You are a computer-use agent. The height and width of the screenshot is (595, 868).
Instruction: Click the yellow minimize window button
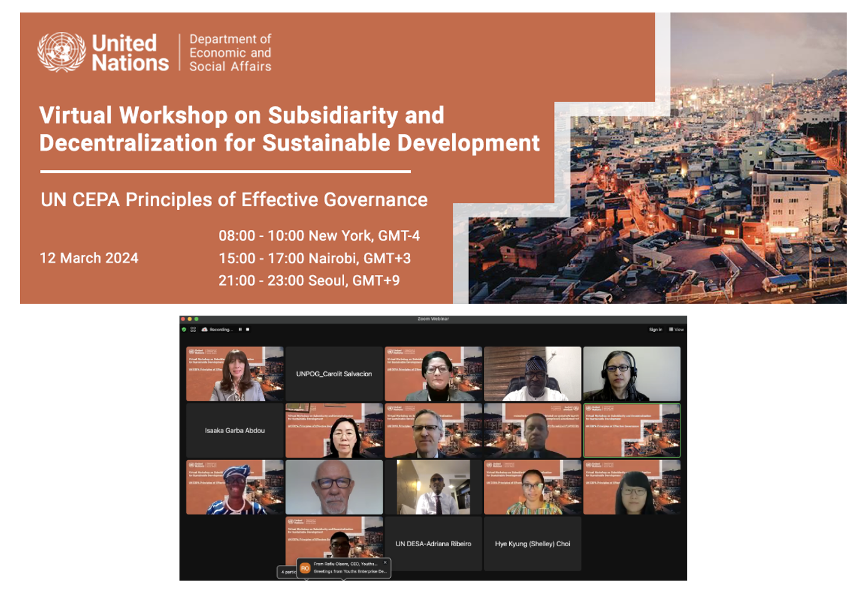coord(189,319)
